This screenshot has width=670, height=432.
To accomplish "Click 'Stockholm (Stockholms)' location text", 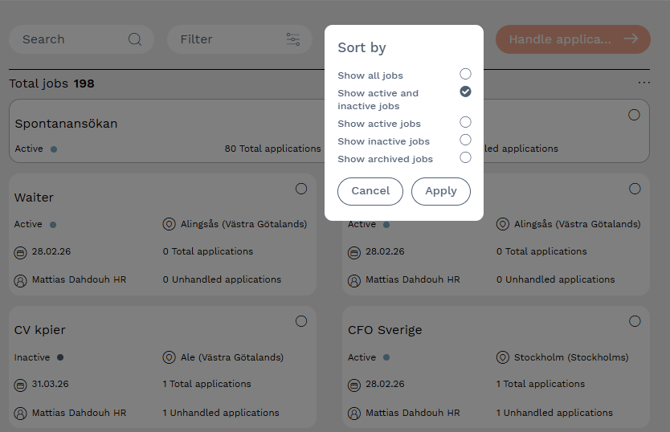I will click(x=571, y=357).
